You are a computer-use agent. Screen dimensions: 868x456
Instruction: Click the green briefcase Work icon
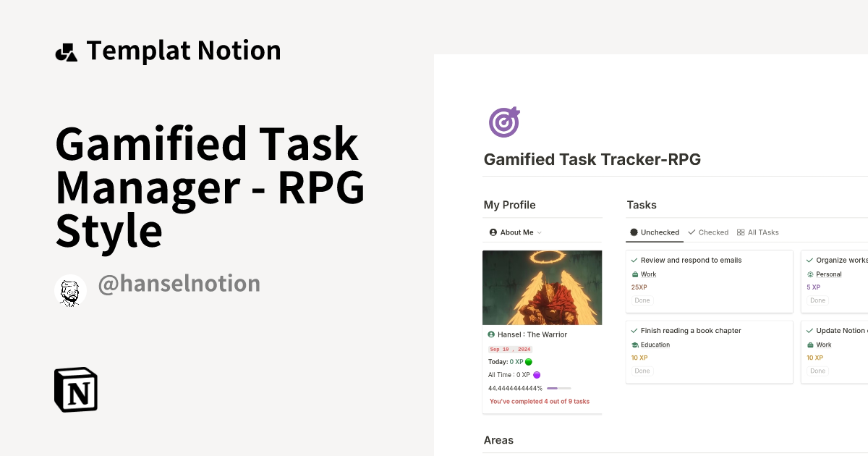[x=634, y=274]
